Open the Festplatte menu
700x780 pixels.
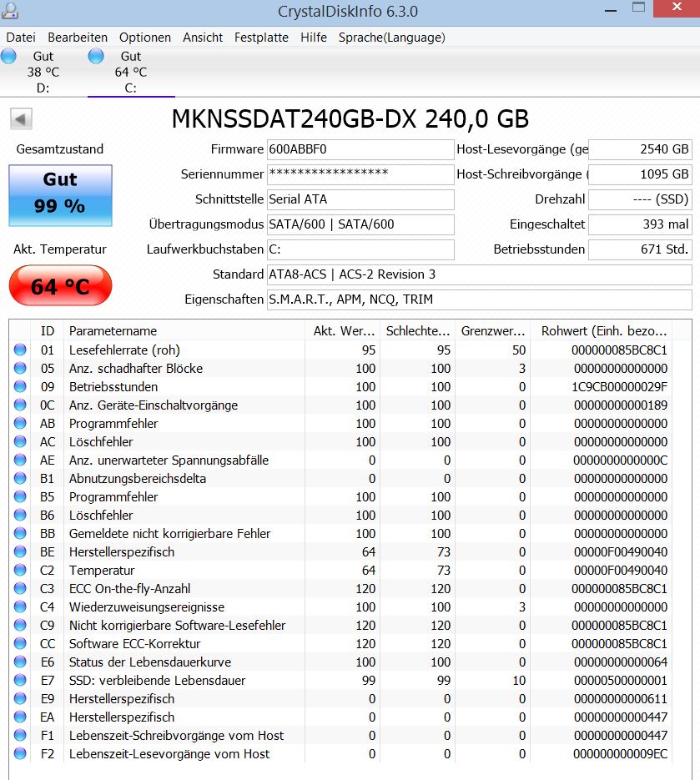(261, 38)
